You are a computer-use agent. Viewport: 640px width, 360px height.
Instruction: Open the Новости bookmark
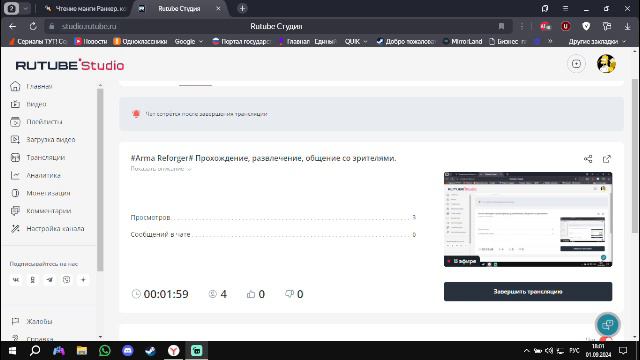(91, 41)
